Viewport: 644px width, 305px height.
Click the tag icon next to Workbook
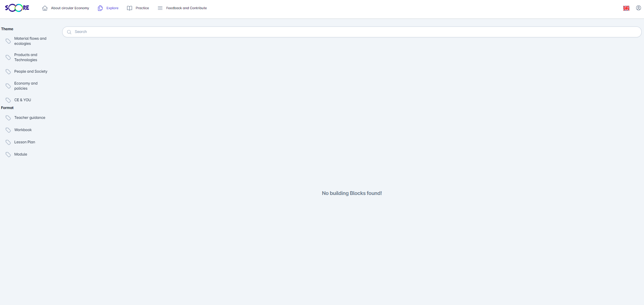pos(8,130)
